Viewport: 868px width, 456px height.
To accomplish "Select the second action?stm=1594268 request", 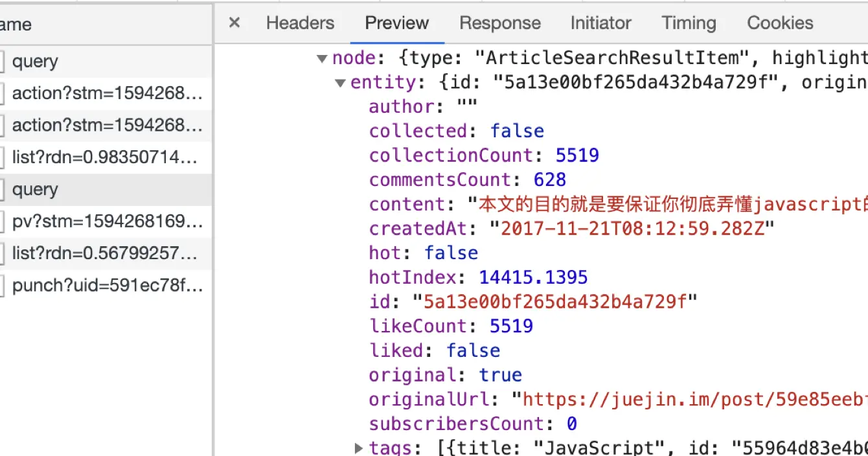I will pos(106,126).
